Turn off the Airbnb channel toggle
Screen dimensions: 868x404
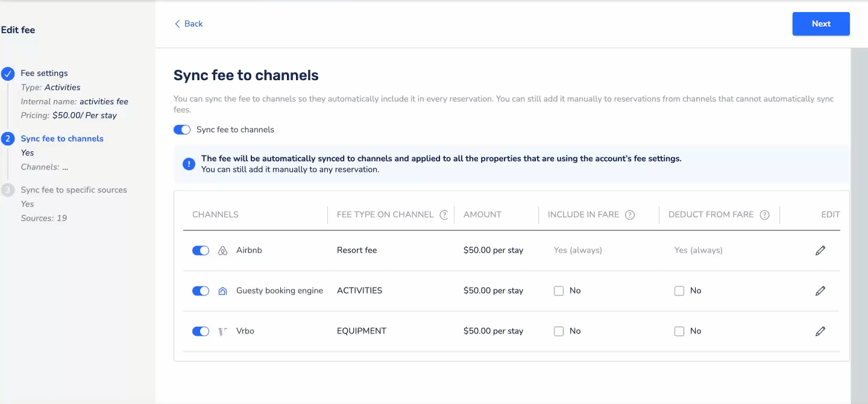pos(201,250)
